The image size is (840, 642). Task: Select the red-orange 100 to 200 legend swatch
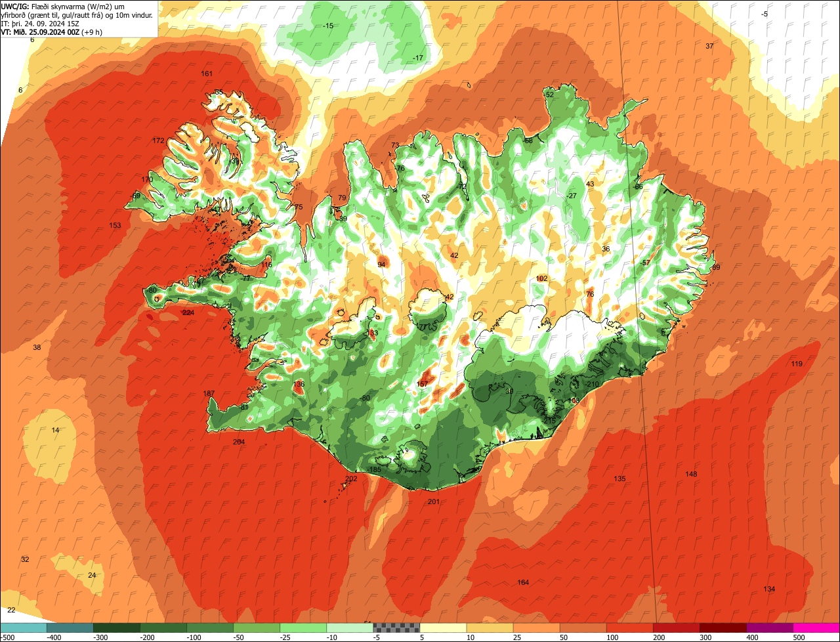tap(629, 628)
